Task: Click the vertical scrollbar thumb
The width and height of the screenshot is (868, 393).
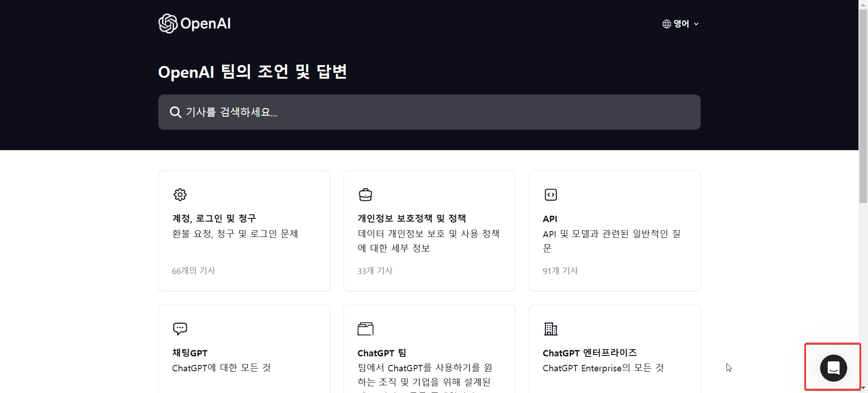Action: tap(863, 106)
